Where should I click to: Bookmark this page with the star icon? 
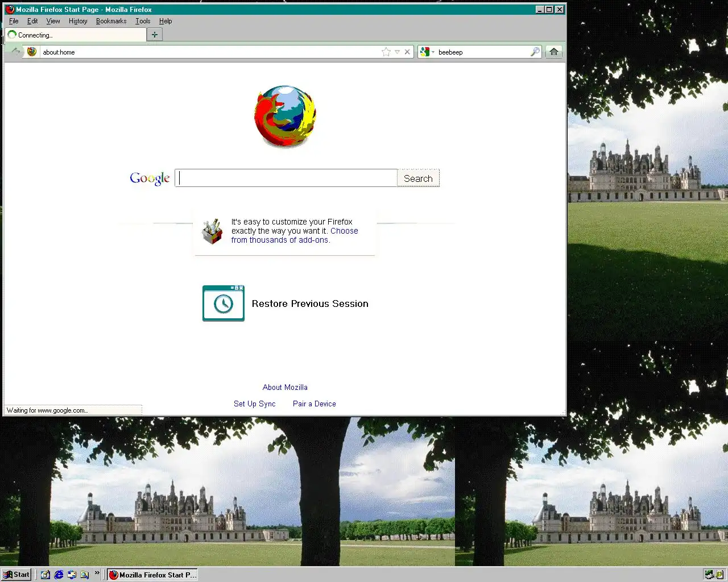(386, 52)
